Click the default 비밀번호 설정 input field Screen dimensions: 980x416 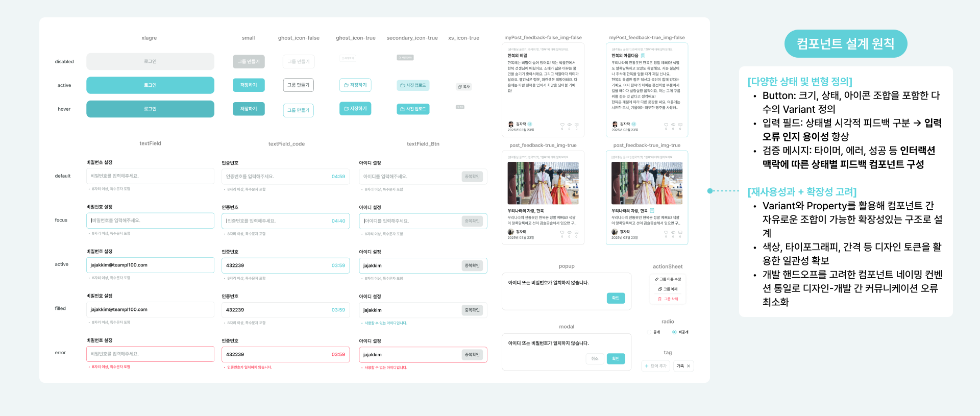150,176
